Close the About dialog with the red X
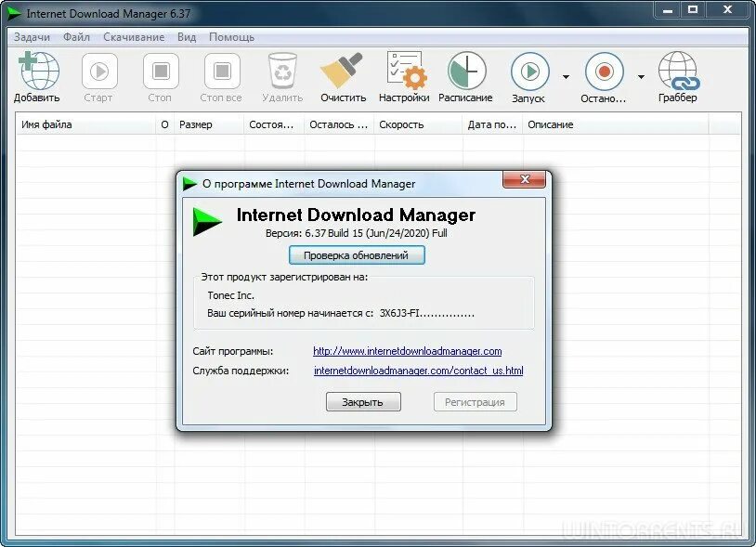 click(524, 179)
